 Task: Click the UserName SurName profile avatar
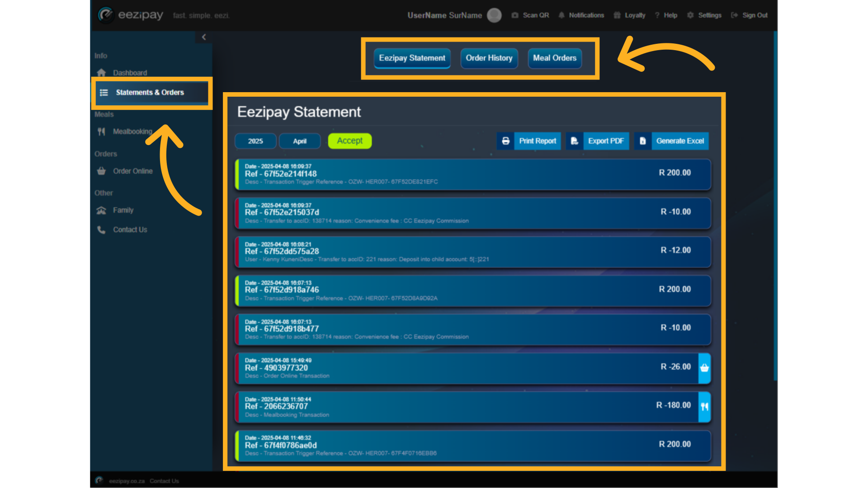pyautogui.click(x=494, y=15)
